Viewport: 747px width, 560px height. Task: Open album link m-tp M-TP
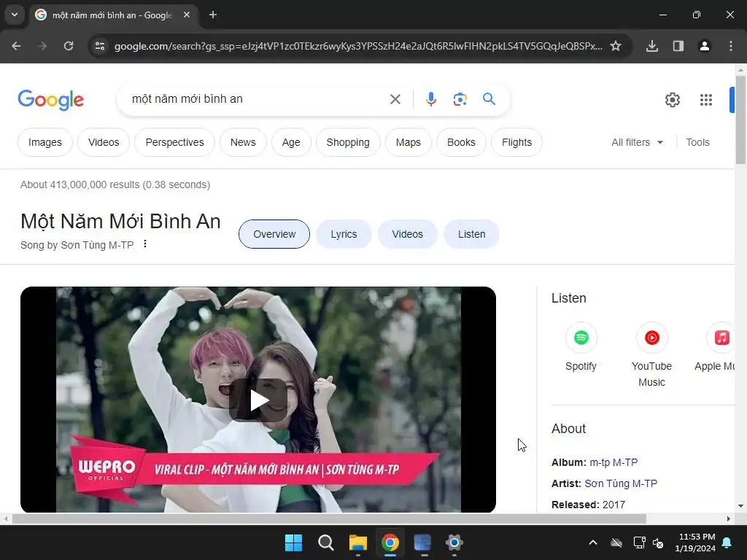tap(614, 462)
